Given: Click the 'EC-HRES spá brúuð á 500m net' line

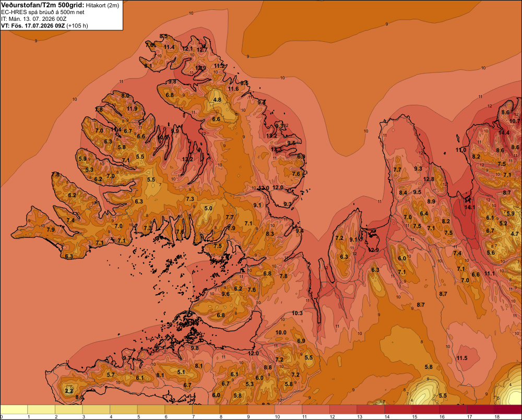Looking at the screenshot, I should pos(43,12).
